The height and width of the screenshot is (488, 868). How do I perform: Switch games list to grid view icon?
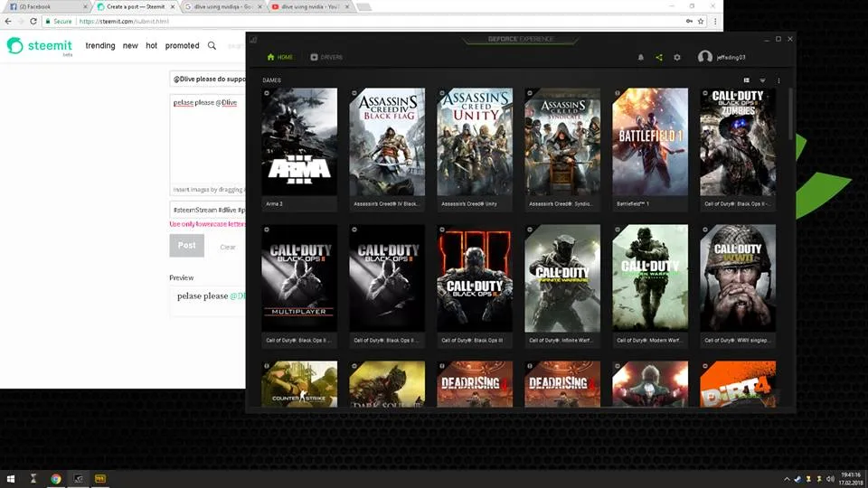coord(746,80)
